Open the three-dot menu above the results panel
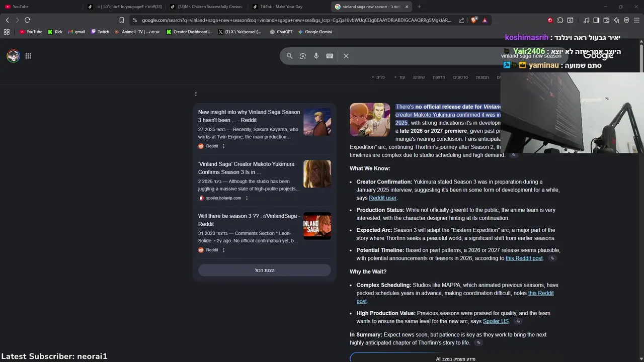644x362 pixels. [196, 94]
